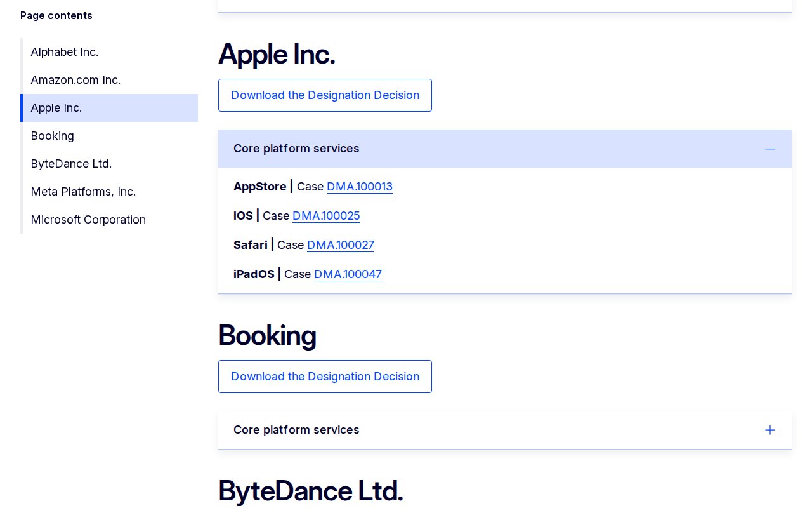812x508 pixels.
Task: Click the iOS service name
Action: coord(243,216)
